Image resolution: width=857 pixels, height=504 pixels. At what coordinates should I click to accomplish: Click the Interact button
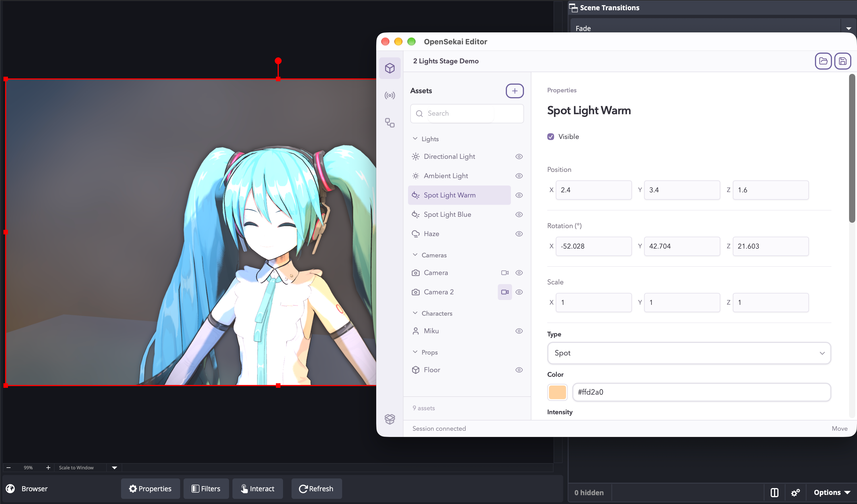pos(258,489)
